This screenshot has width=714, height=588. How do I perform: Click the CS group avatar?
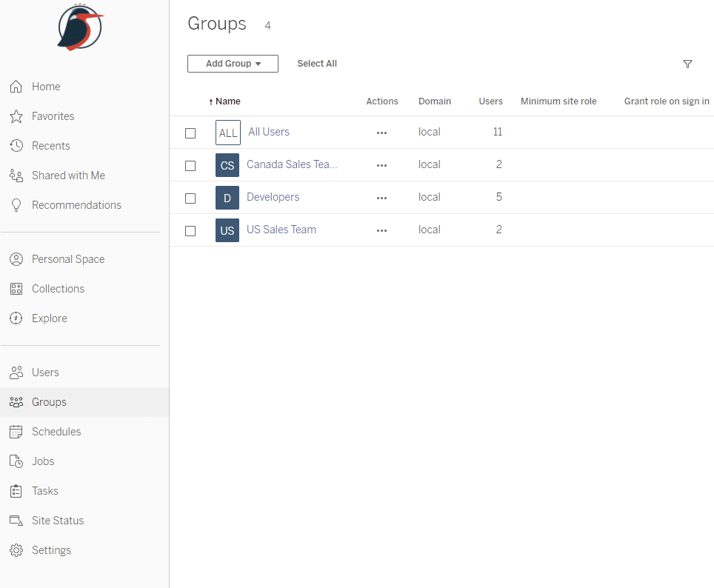227,165
